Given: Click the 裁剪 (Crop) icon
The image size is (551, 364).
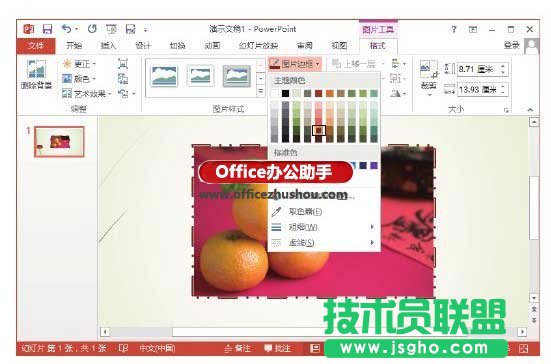Looking at the screenshot, I should 429,70.
